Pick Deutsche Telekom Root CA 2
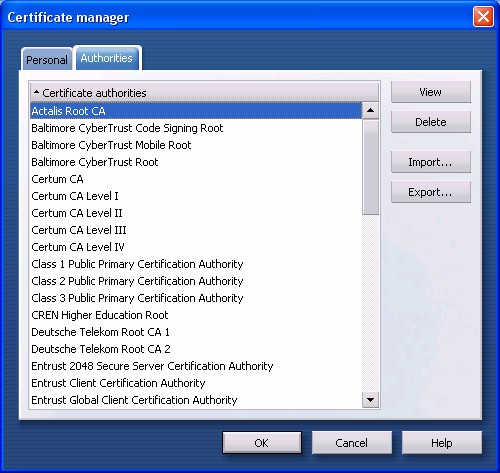The height and width of the screenshot is (473, 500). (196, 349)
